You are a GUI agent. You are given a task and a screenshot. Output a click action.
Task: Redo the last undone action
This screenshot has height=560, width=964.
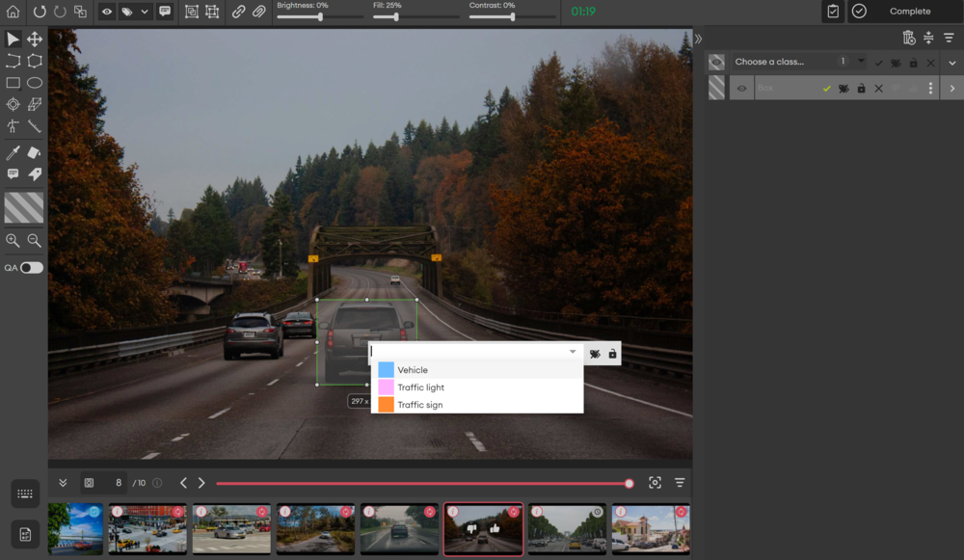point(60,11)
